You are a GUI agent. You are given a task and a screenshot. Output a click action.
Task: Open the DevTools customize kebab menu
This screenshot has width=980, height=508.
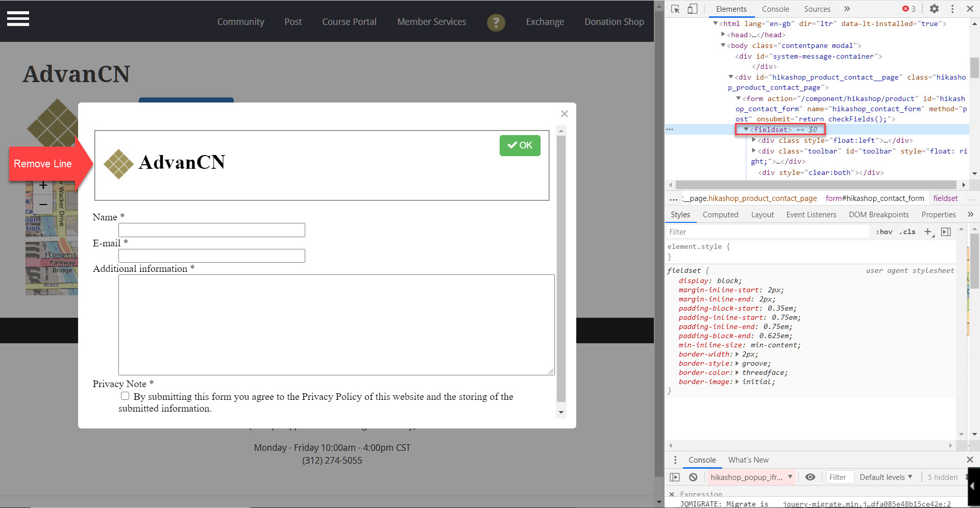952,9
